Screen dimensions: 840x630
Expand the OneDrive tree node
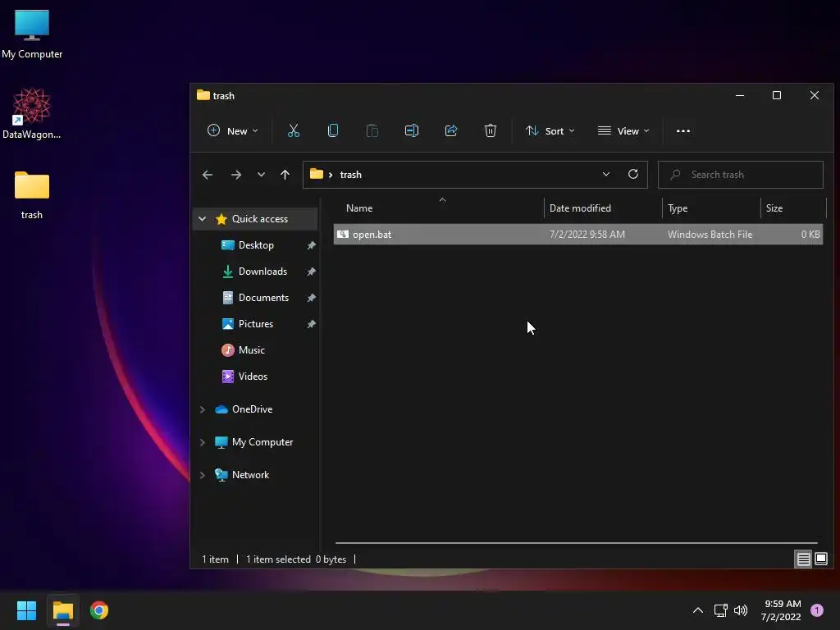202,409
